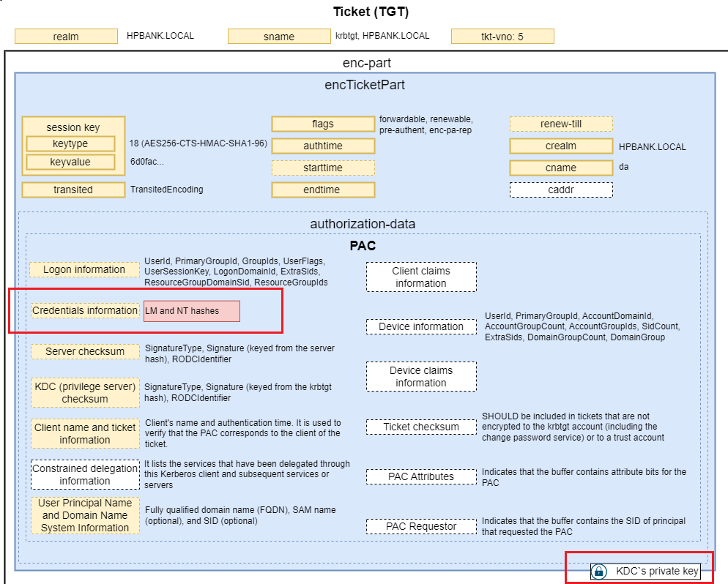Select the cname box
Image resolution: width=728 pixels, height=584 pixels.
pyautogui.click(x=561, y=168)
